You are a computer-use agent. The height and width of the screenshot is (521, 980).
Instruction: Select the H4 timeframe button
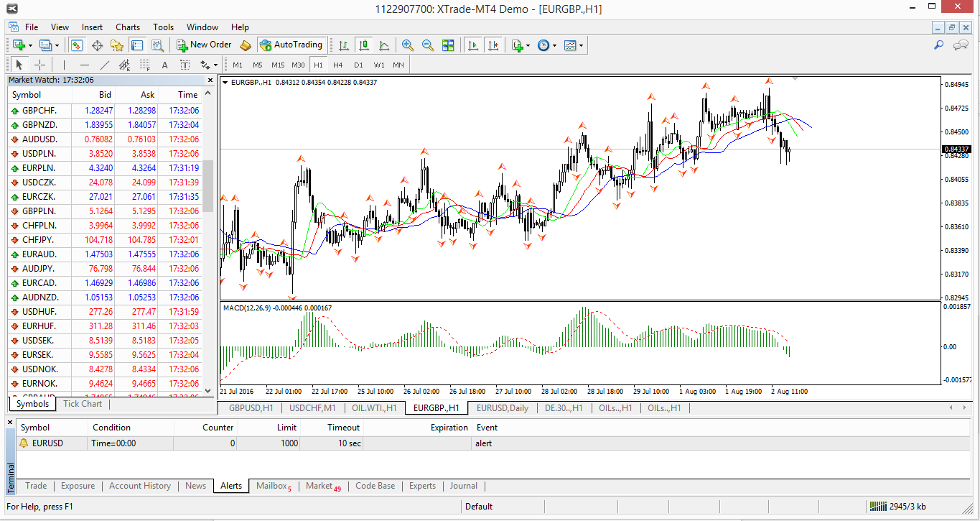click(338, 65)
